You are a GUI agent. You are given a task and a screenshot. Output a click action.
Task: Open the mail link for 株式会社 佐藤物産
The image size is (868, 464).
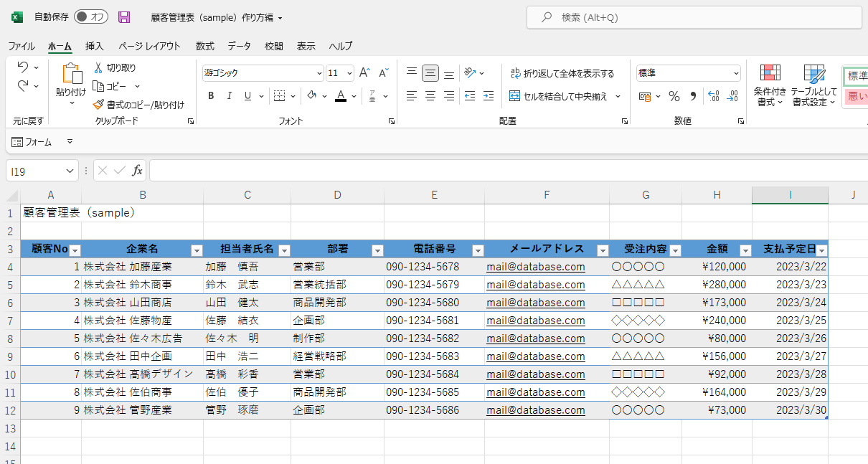click(x=536, y=321)
